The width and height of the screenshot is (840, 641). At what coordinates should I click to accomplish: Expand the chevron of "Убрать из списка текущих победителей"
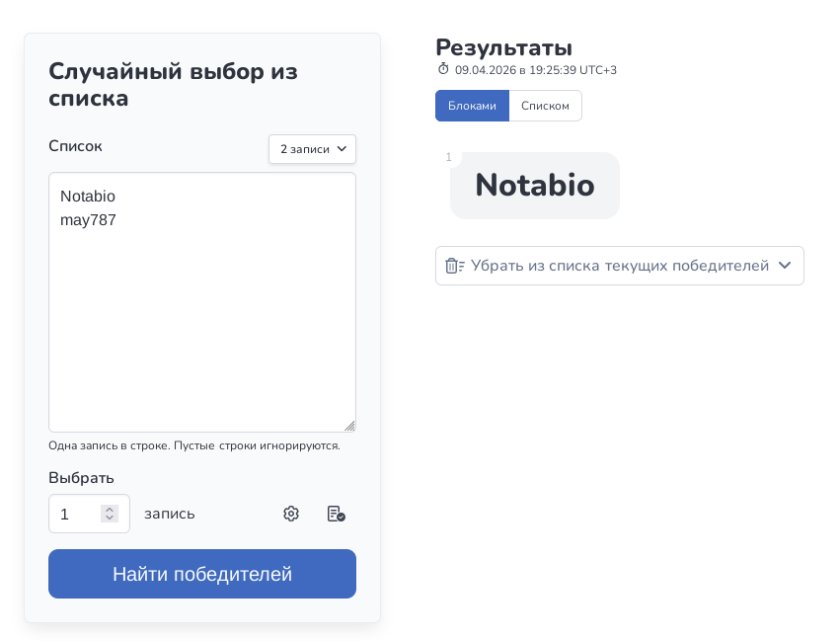(785, 266)
